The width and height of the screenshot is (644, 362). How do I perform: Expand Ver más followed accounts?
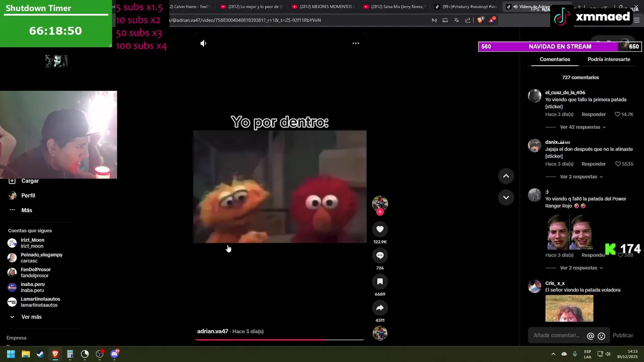[31, 317]
